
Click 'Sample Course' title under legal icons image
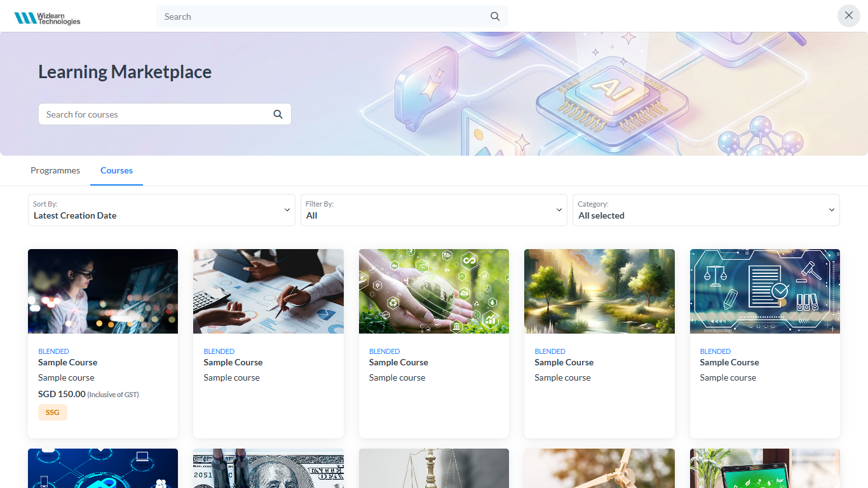[x=729, y=362]
